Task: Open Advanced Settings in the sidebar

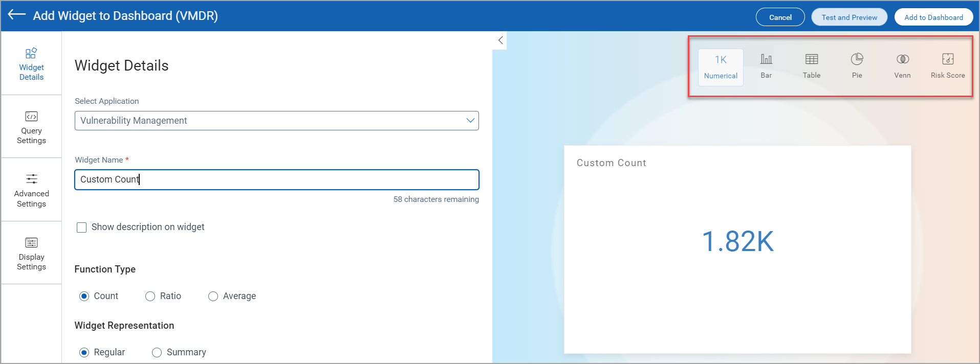Action: 31,190
